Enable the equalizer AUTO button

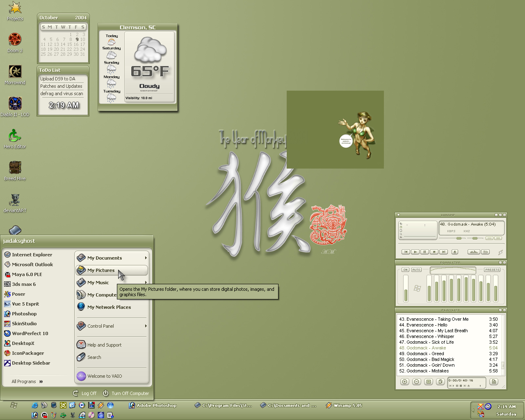416,269
